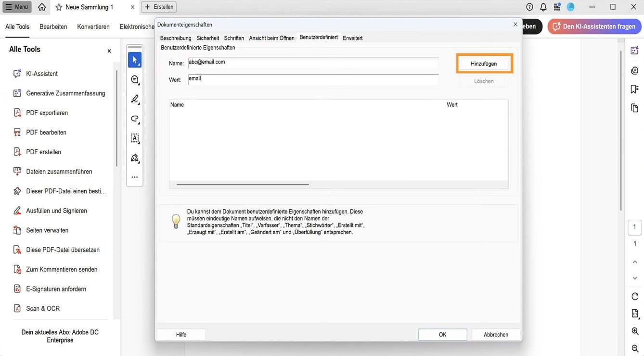Go to next page with down chevron
644x356 pixels.
[635, 278]
